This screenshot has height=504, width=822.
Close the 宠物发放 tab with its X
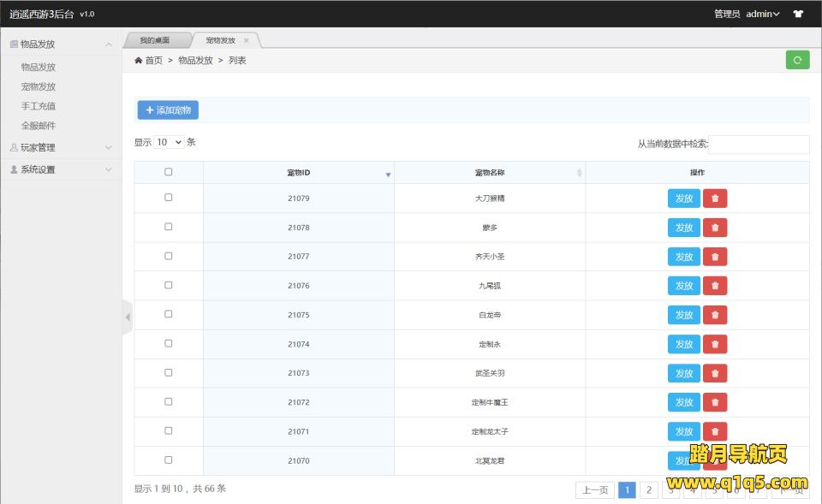point(247,40)
